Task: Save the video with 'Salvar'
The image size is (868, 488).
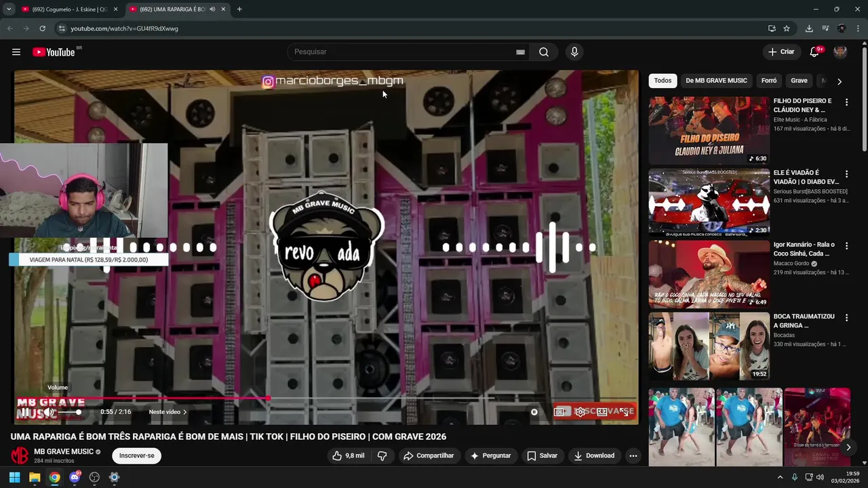Action: (542, 455)
